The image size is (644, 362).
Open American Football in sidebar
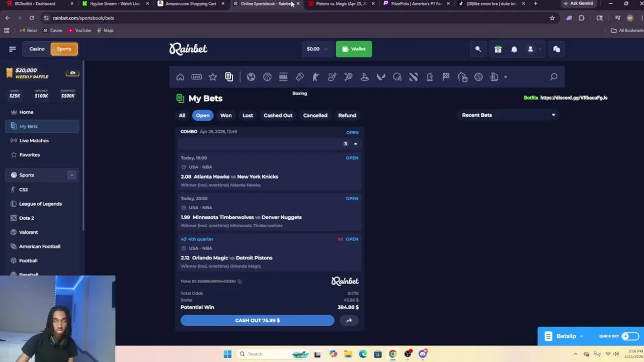[42, 246]
